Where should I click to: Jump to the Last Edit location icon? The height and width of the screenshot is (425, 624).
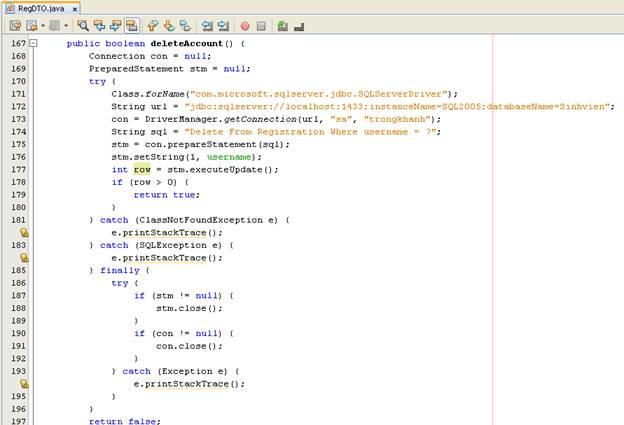[15, 26]
